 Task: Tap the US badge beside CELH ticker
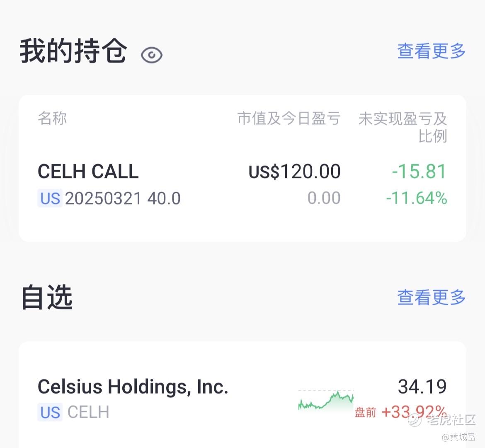coord(50,412)
